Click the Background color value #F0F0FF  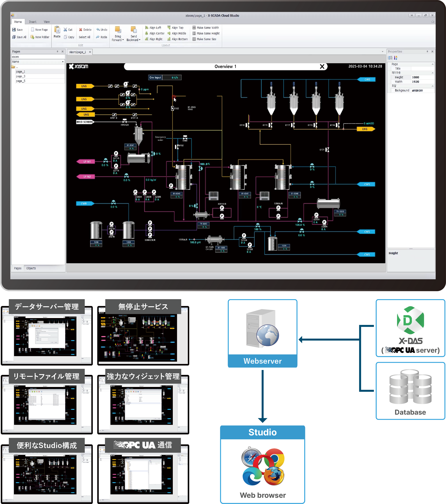[423, 90]
